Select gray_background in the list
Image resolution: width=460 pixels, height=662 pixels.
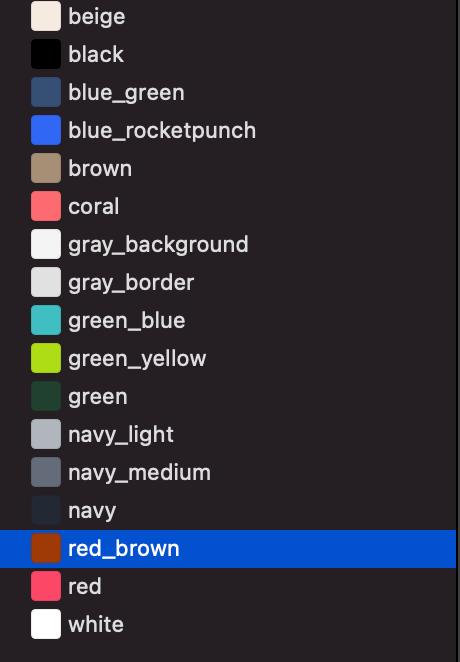point(228,244)
